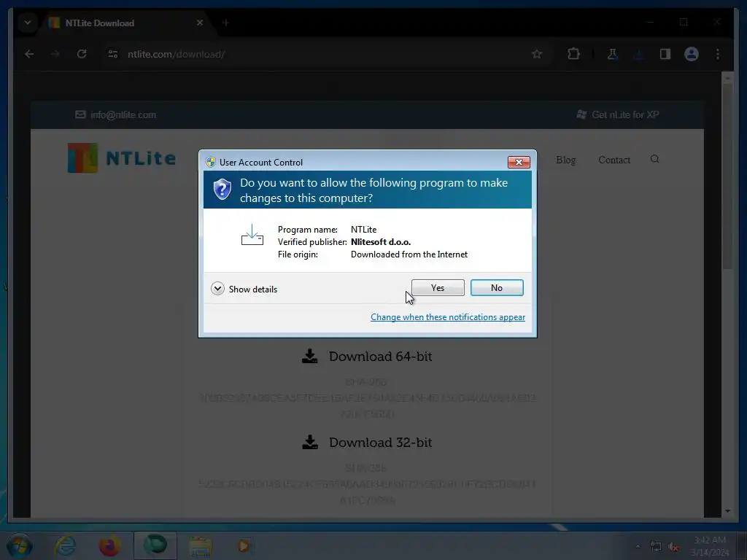Click the verified publisher Nlitesoft d.o.o. text
The image size is (747, 560).
(x=381, y=242)
